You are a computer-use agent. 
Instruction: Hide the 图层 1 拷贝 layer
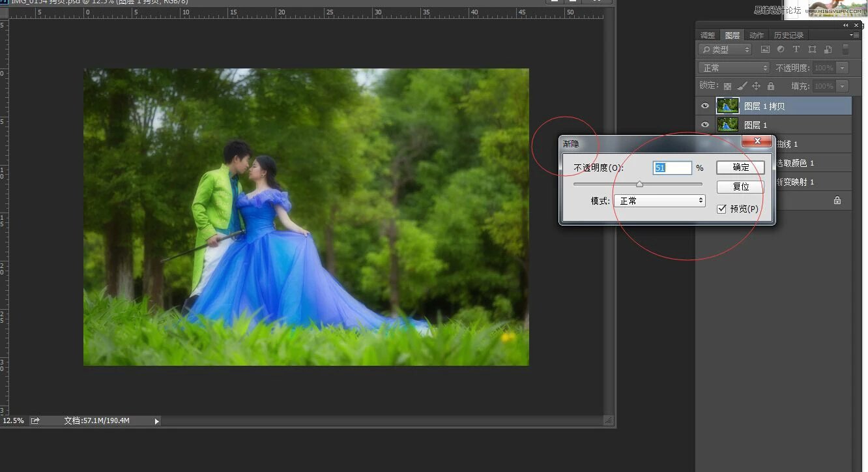tap(704, 106)
